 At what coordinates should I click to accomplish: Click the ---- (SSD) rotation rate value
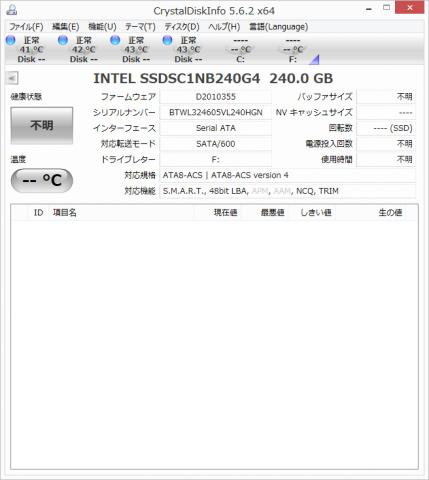point(386,128)
